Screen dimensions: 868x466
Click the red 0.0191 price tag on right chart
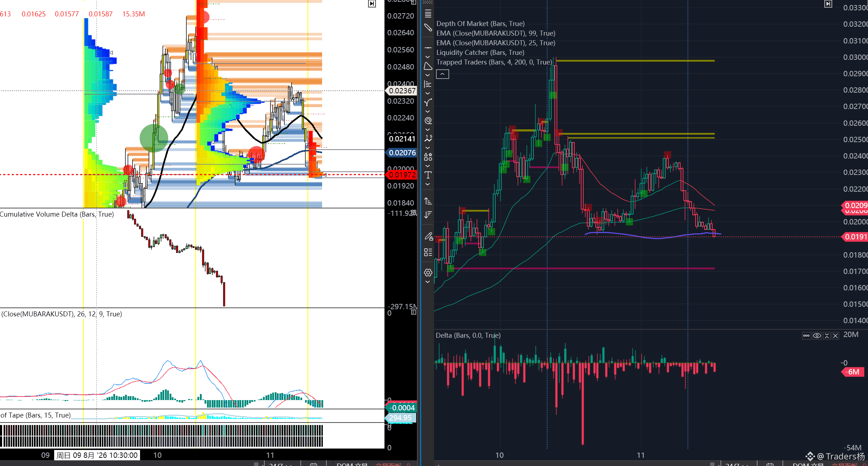tap(855, 237)
